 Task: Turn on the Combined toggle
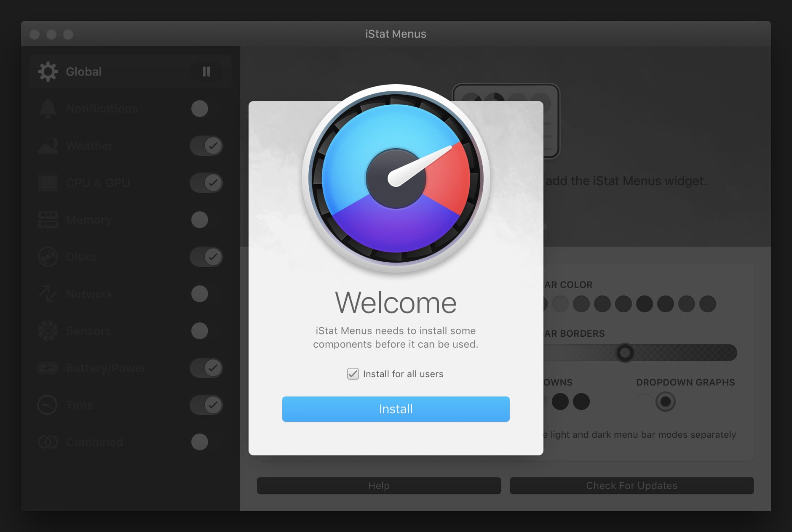coord(200,442)
